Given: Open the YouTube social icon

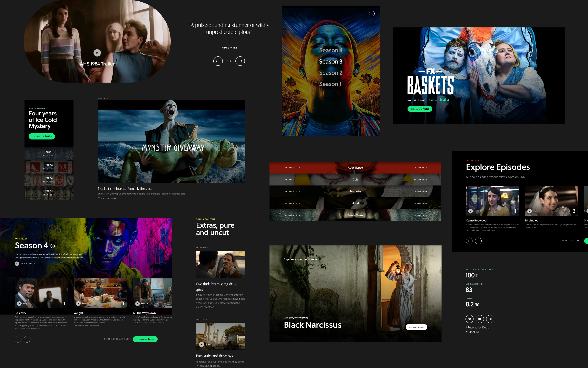Looking at the screenshot, I should point(480,319).
